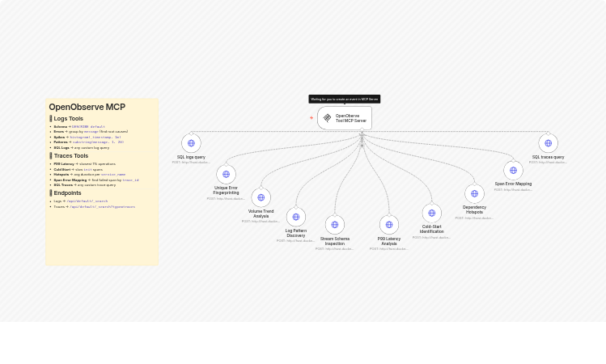Image resolution: width=606 pixels, height=364 pixels.
Task: Click the "Log Pattern Discovery" node label
Action: [x=296, y=233]
